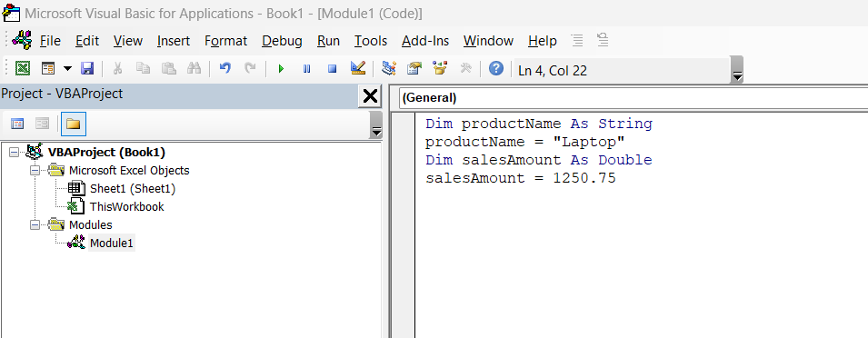Open the Window menu
Screen dimensions: 868x338
pos(488,41)
